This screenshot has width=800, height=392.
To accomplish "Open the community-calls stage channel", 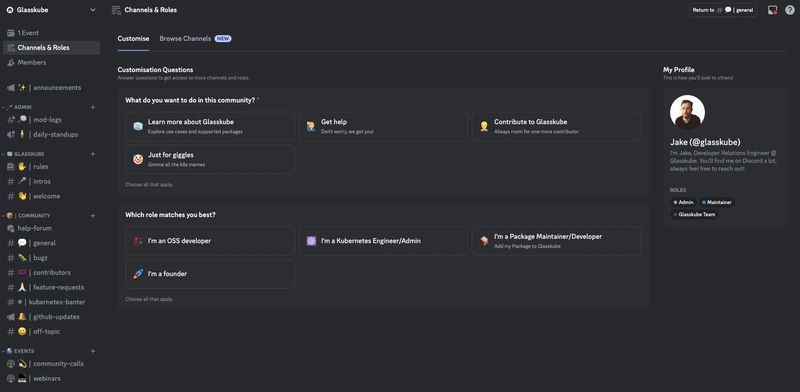I will (x=51, y=364).
